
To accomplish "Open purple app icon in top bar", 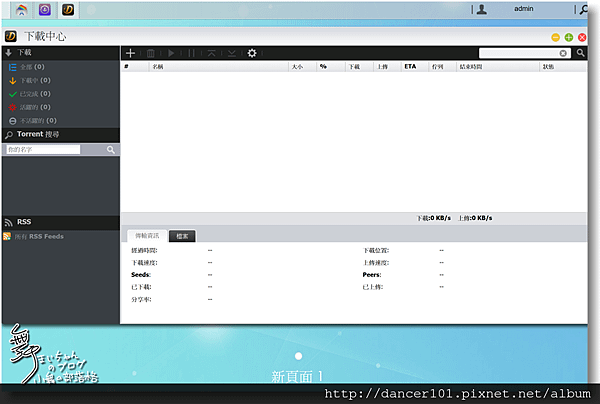I will [45, 10].
